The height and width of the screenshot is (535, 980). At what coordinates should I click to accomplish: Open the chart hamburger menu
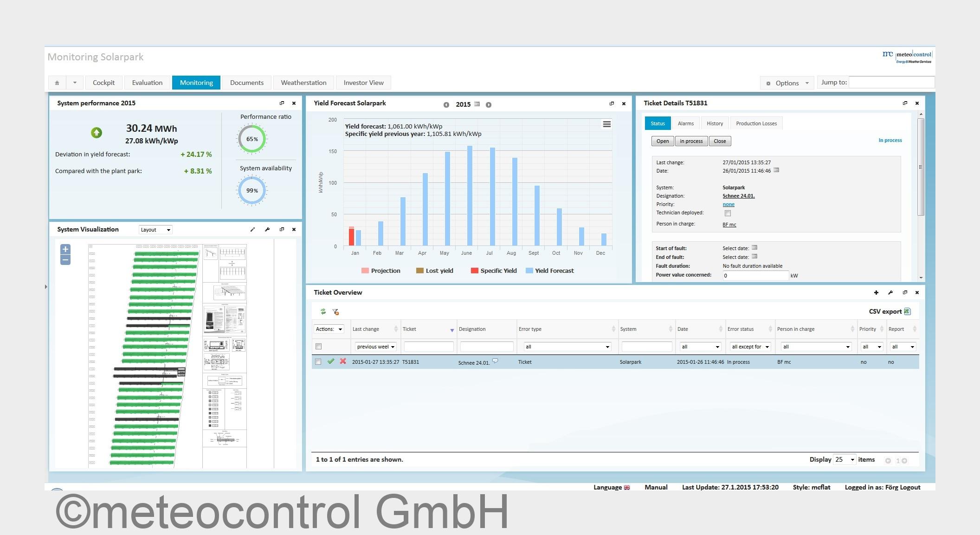[606, 124]
